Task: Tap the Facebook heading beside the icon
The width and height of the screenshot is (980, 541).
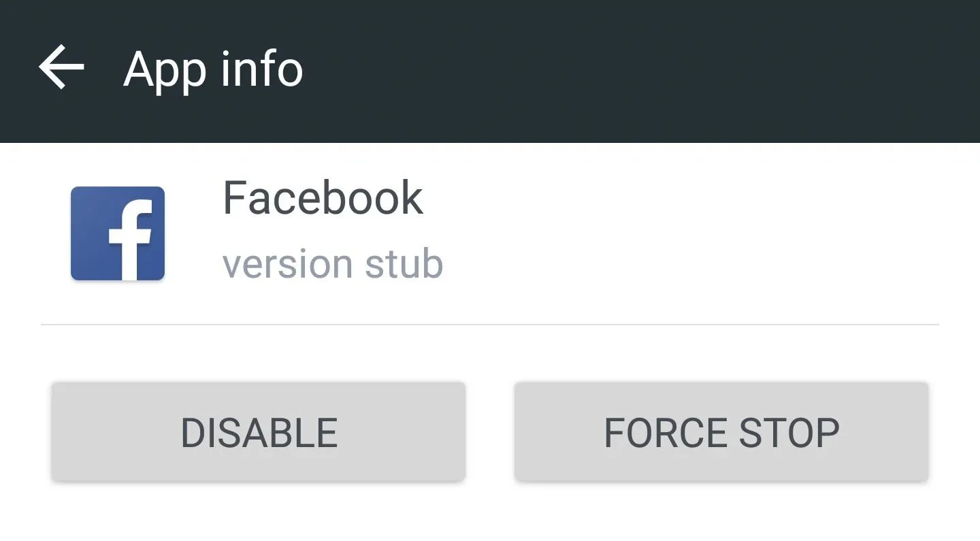Action: tap(323, 198)
